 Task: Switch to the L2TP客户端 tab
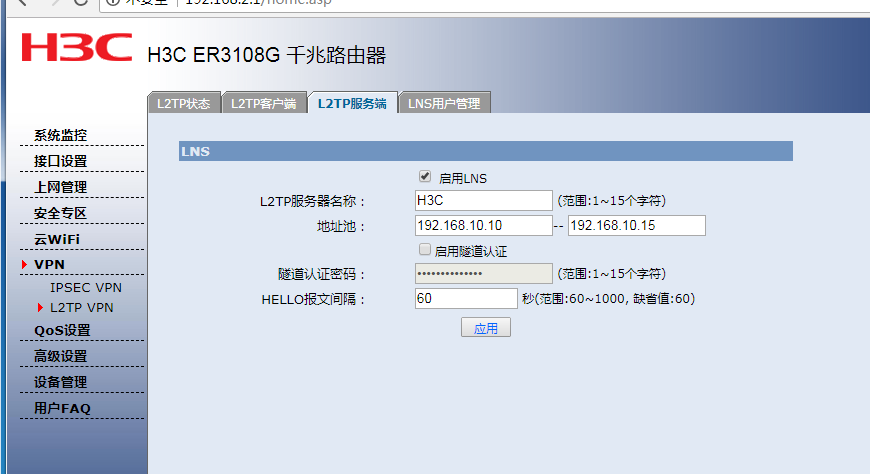(x=264, y=103)
